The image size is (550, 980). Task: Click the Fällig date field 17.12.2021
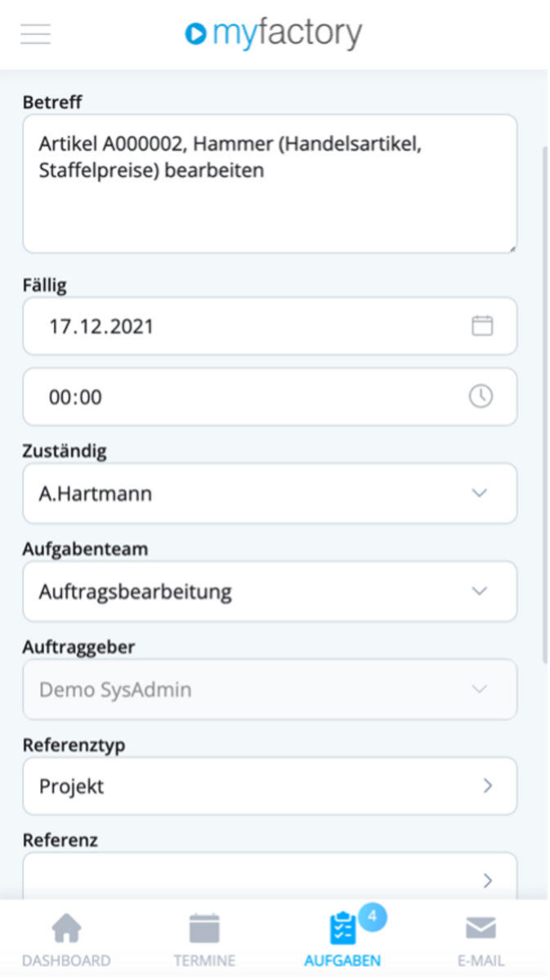click(270, 326)
